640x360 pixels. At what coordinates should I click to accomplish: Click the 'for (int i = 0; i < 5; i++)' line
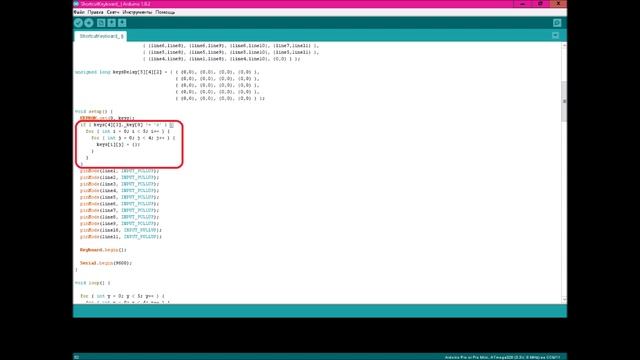[x=128, y=131]
